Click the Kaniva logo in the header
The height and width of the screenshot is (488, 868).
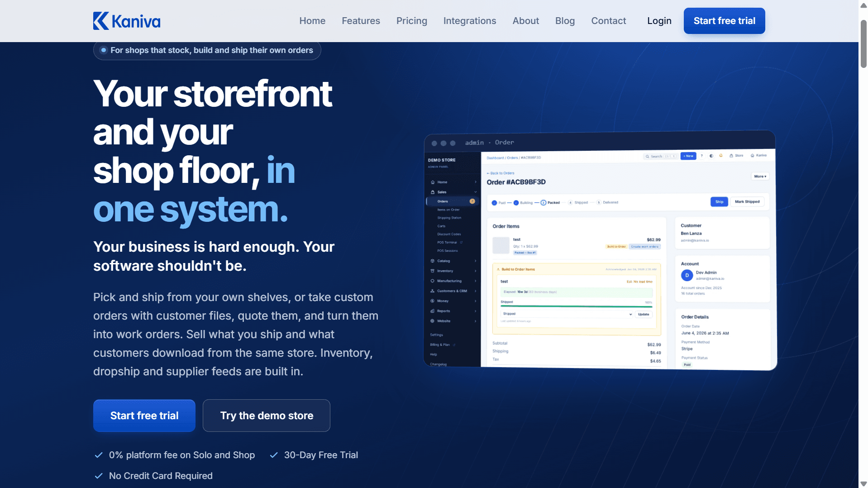[x=127, y=21]
